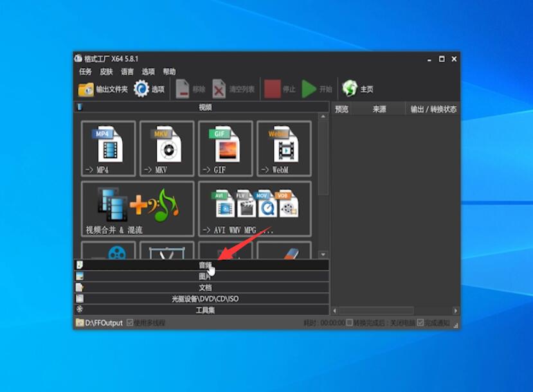Click the 耗时 : 00:00:00 elapsed time text
Screen dimensions: 533x392
[x=324, y=323]
